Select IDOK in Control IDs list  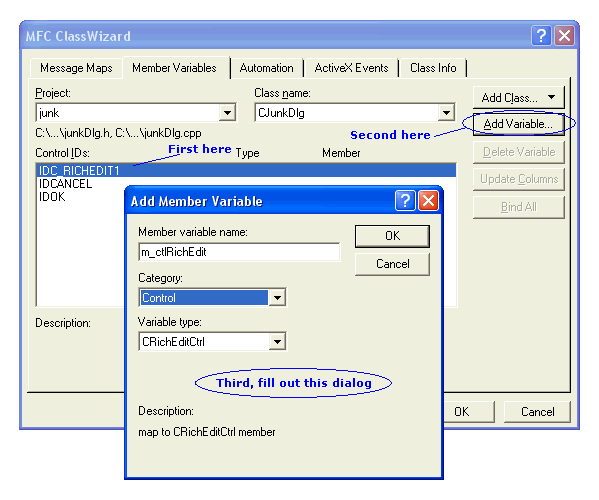click(x=52, y=197)
